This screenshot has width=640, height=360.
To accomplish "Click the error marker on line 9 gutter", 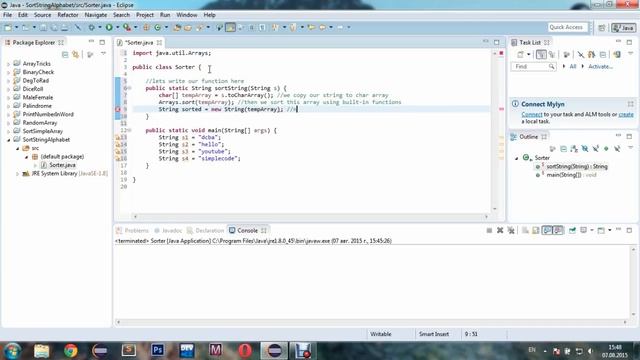I will [x=118, y=109].
